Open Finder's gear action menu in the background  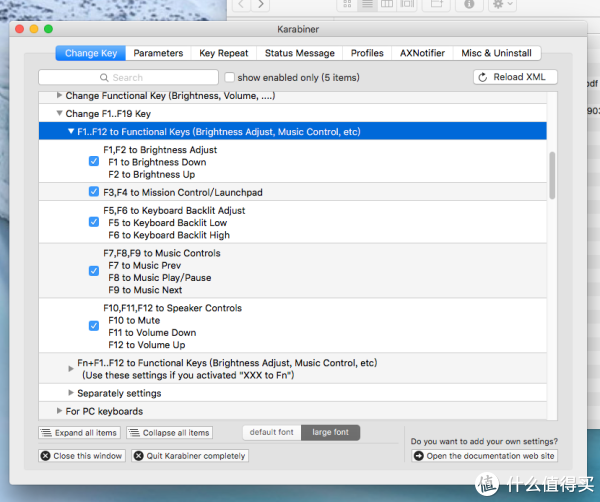pyautogui.click(x=502, y=4)
